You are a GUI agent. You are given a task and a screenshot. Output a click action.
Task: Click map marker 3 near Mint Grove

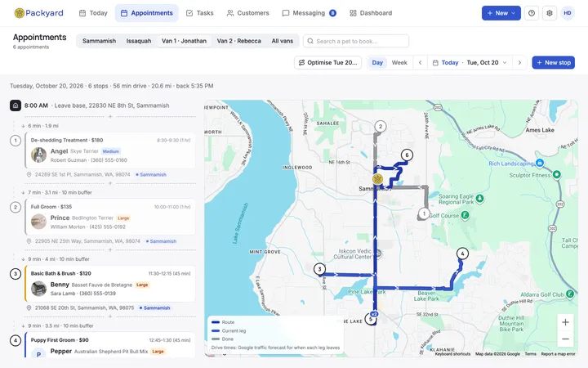[x=319, y=269]
